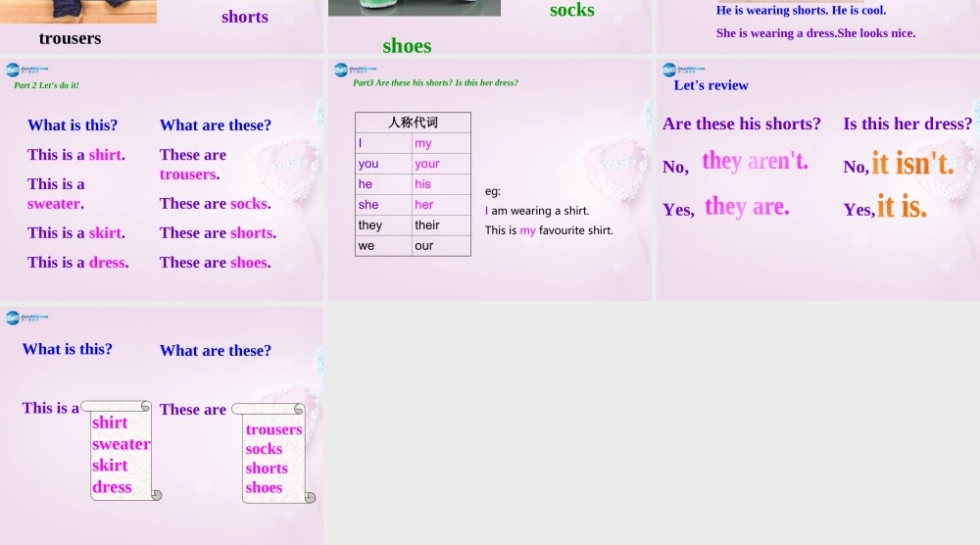980x545 pixels.
Task: Click the sentence "She is wearing a dress.She looks nice."
Action: pos(815,33)
